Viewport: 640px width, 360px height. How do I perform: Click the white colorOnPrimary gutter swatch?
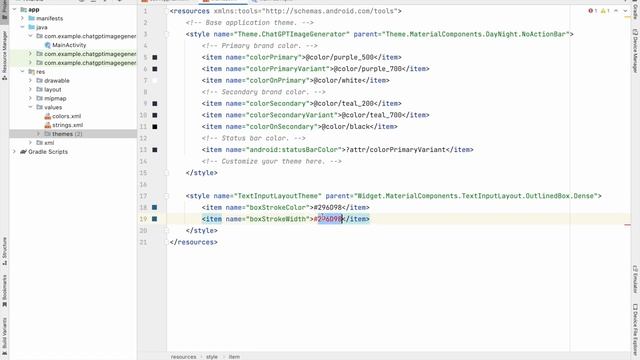[x=155, y=80]
